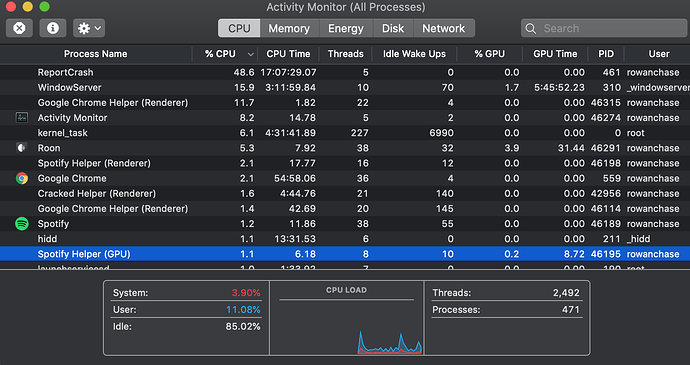
Task: Select the WindowServer process
Action: [70, 87]
